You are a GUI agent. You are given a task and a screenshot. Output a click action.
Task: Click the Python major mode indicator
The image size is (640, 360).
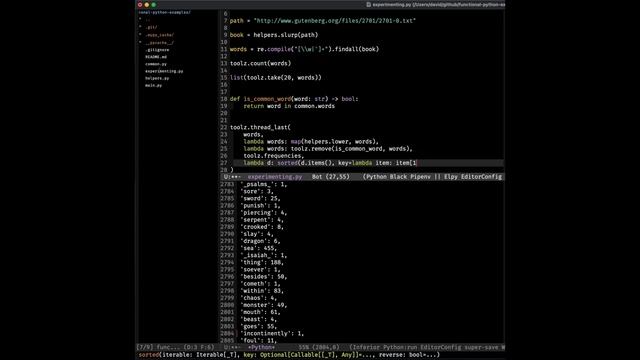click(x=376, y=177)
